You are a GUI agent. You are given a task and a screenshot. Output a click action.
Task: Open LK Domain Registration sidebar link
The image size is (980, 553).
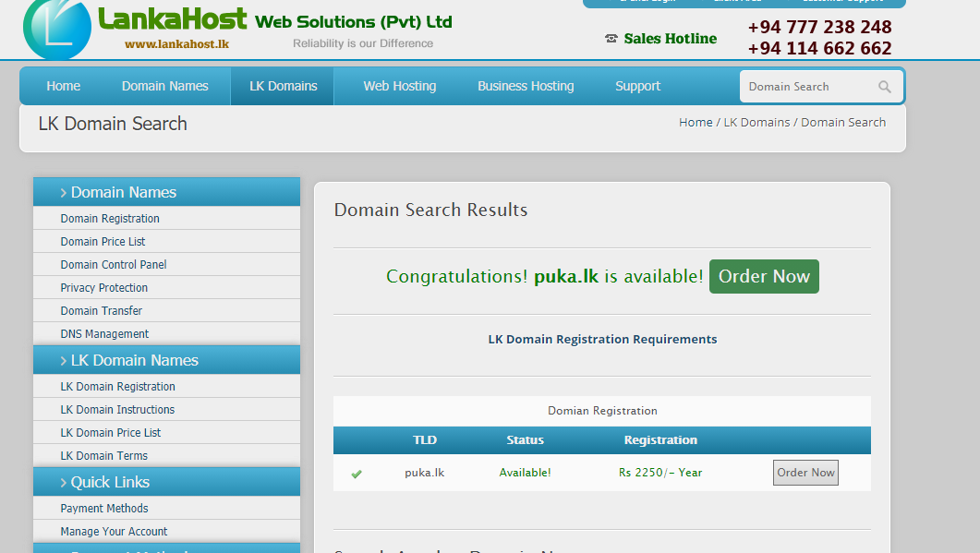pyautogui.click(x=117, y=387)
